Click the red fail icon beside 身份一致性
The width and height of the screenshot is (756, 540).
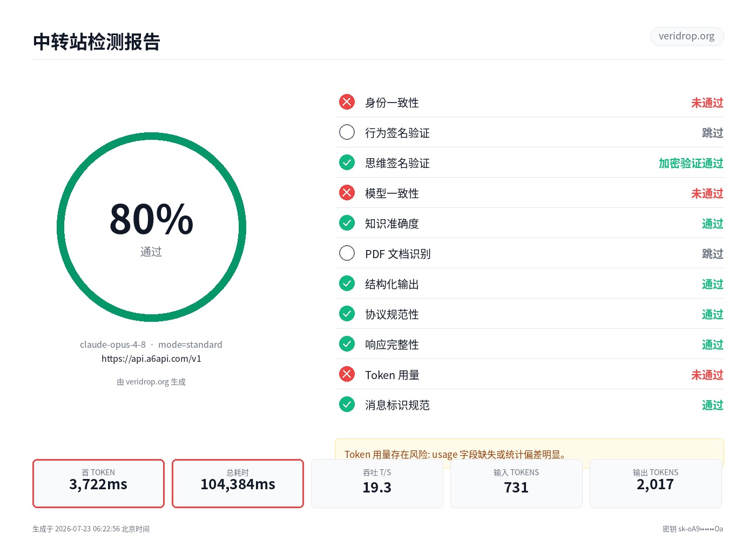[347, 102]
